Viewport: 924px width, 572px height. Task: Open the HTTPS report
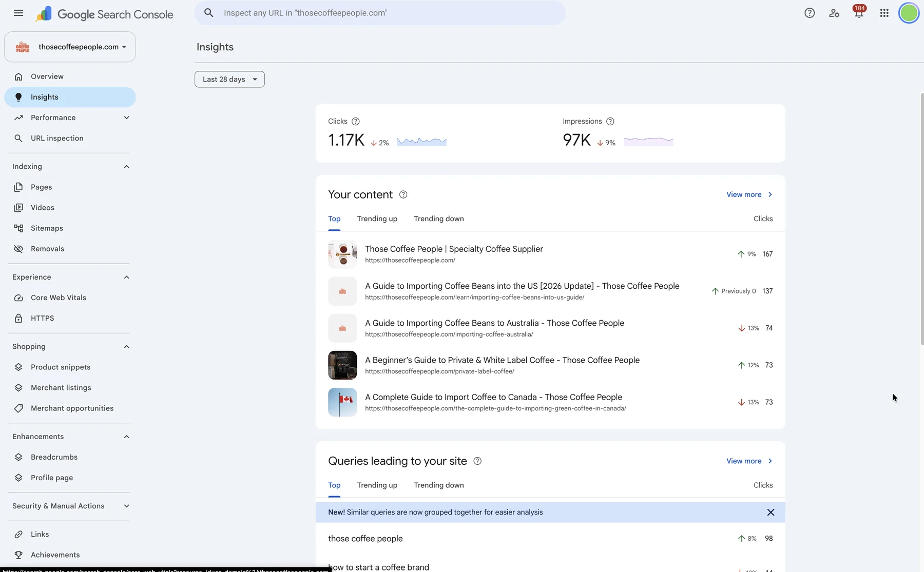pyautogui.click(x=70, y=319)
